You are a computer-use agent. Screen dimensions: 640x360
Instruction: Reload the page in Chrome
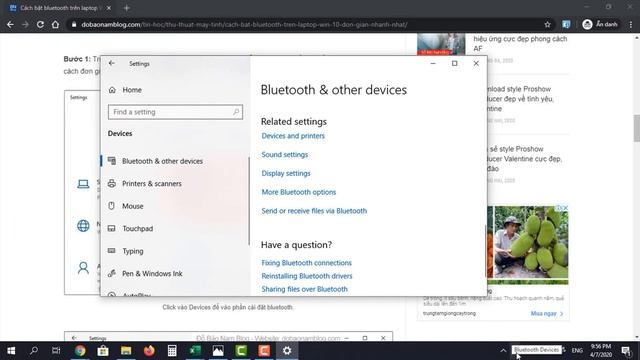tap(40, 24)
